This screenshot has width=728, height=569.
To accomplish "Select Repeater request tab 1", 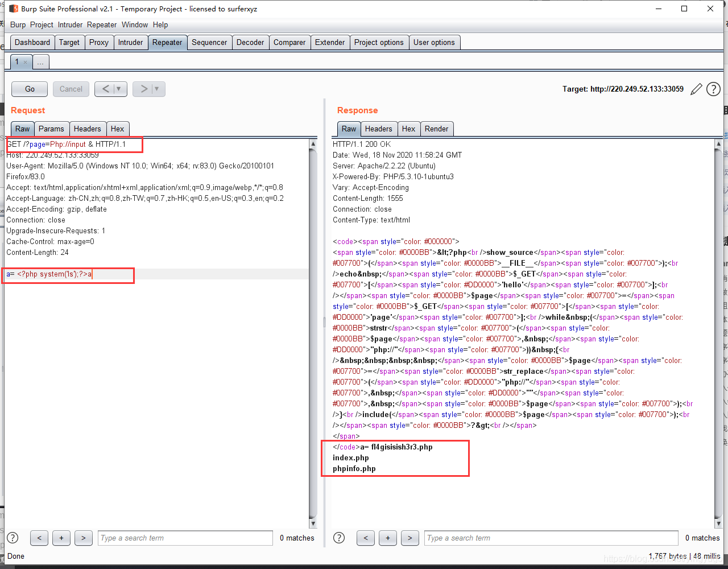I will pos(17,61).
